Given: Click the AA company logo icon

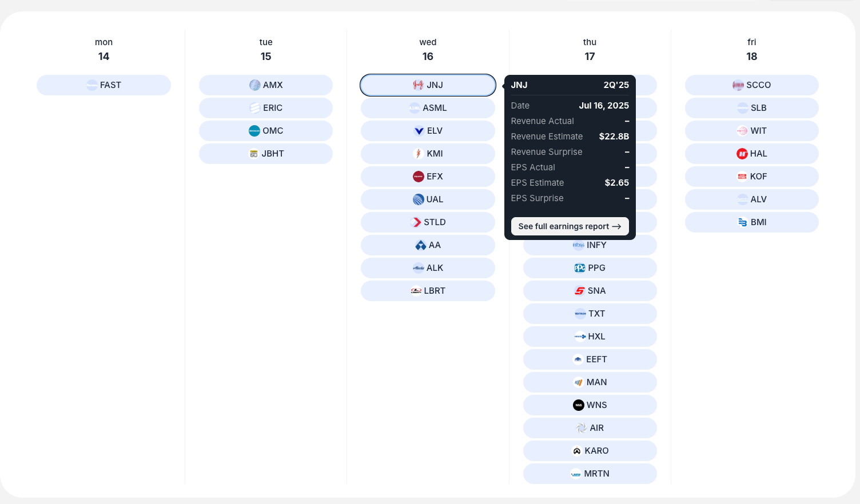Looking at the screenshot, I should (421, 245).
